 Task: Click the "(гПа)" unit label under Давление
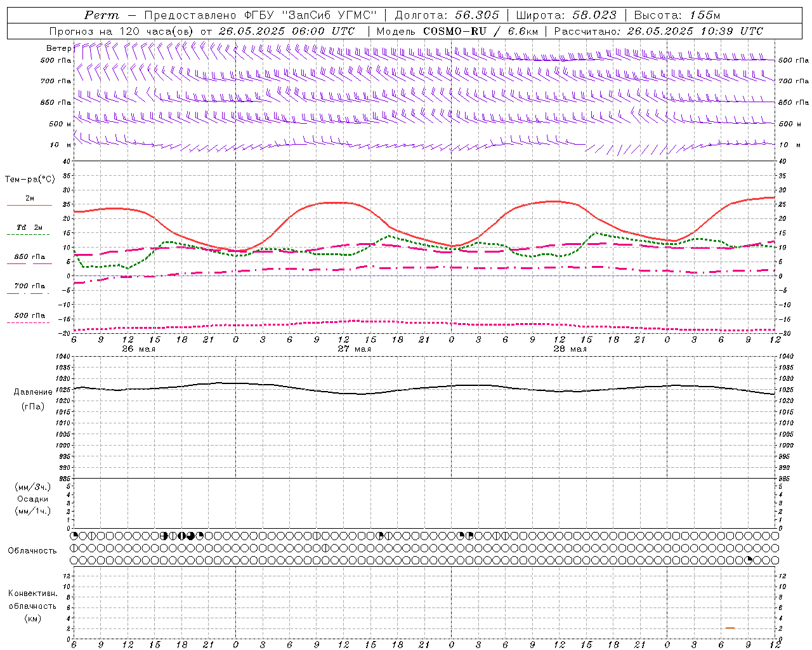pos(33,407)
